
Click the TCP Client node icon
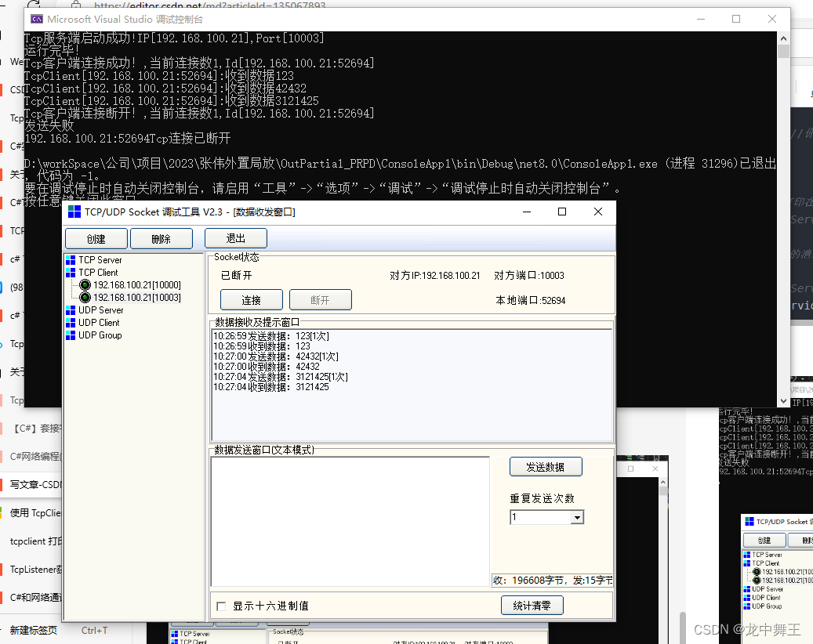(71, 273)
